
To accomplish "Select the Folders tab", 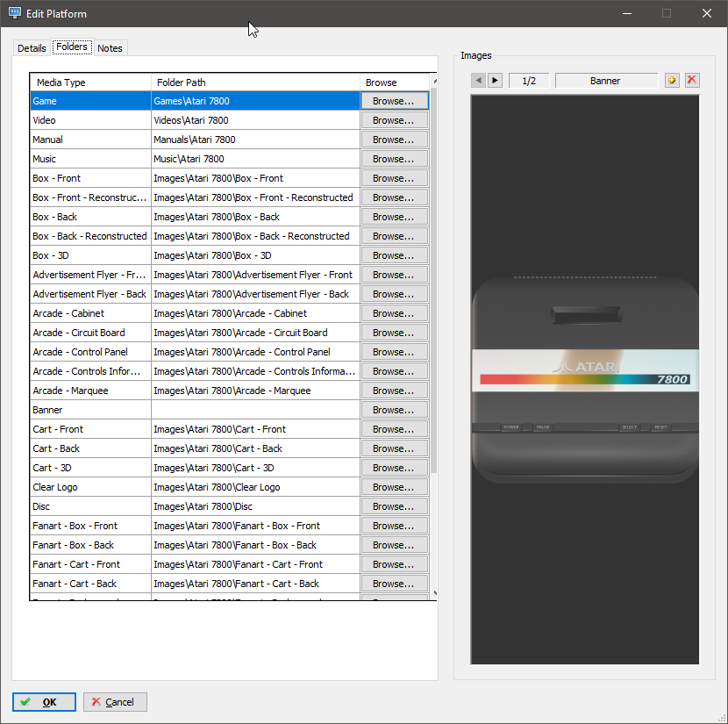I will 72,47.
